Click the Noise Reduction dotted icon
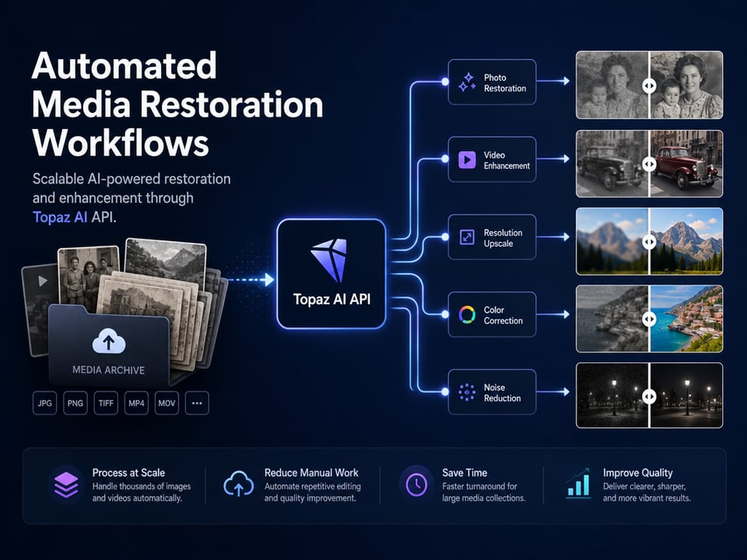Image resolution: width=747 pixels, height=560 pixels. (467, 392)
